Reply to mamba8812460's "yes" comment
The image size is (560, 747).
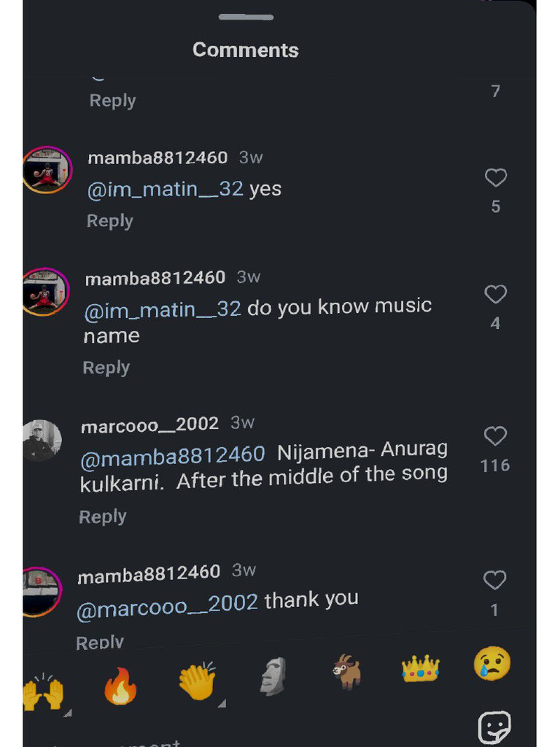tap(110, 220)
